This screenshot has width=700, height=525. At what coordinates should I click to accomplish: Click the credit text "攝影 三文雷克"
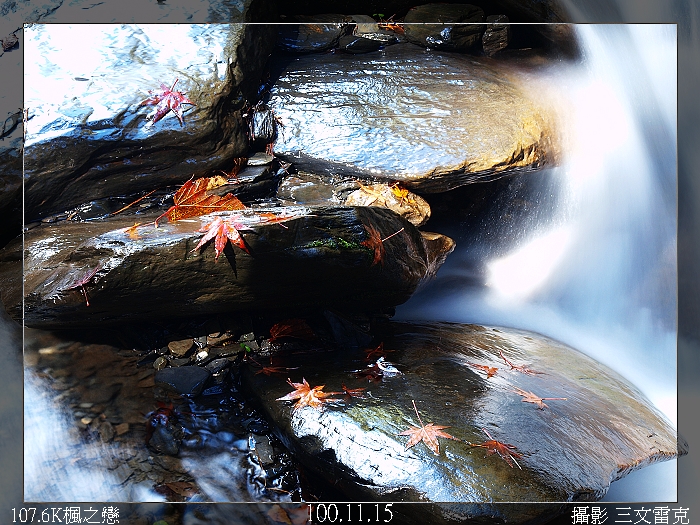point(630,515)
